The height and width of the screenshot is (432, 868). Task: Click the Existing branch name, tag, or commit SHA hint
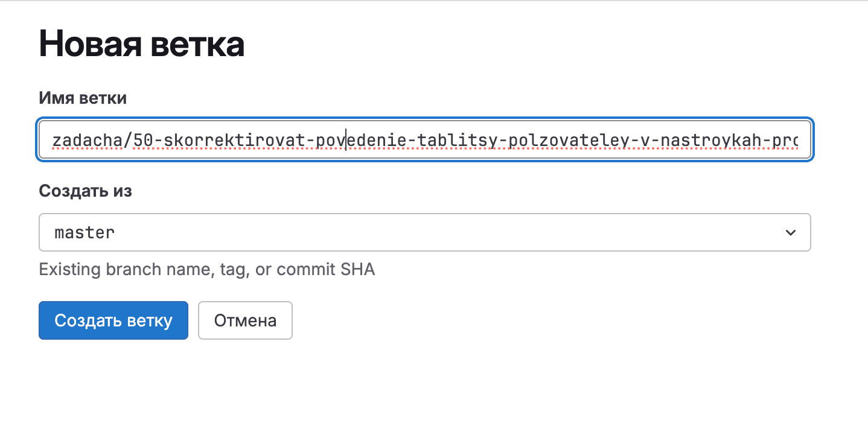tap(207, 269)
